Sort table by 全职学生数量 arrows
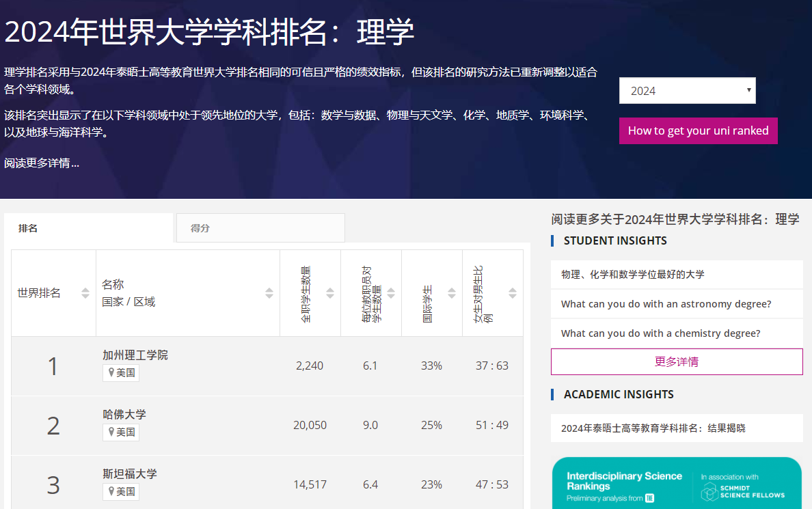This screenshot has width=812, height=509. tap(330, 293)
